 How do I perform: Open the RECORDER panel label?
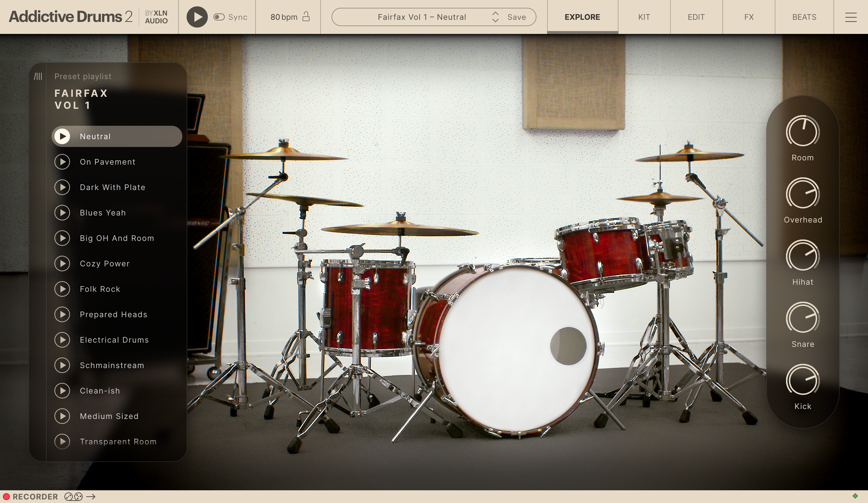pyautogui.click(x=35, y=497)
